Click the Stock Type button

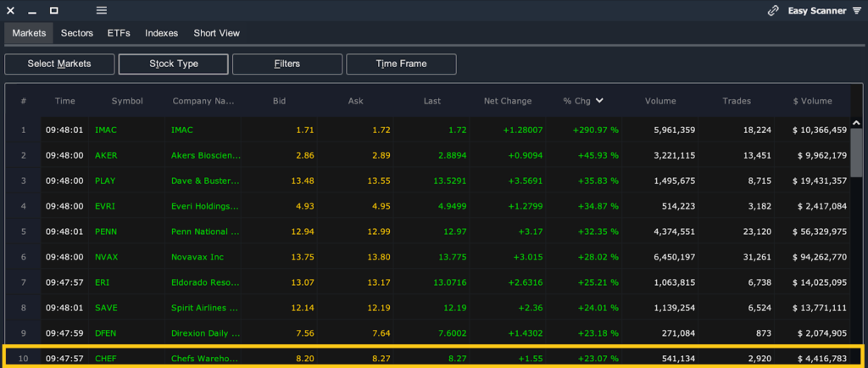tap(173, 64)
